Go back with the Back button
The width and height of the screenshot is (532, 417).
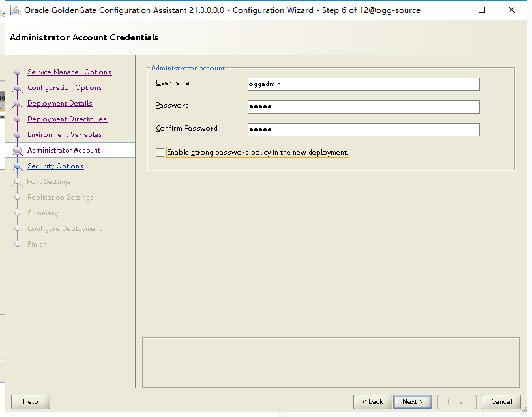(x=372, y=402)
